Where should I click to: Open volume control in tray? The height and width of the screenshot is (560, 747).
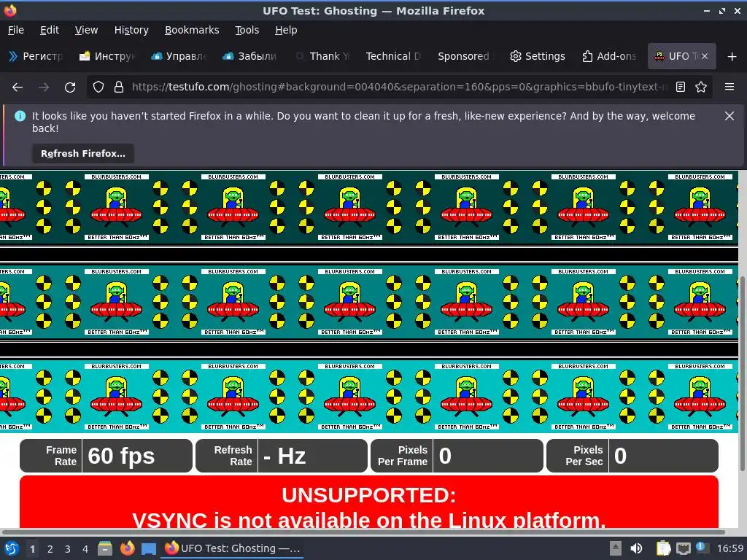(x=636, y=548)
